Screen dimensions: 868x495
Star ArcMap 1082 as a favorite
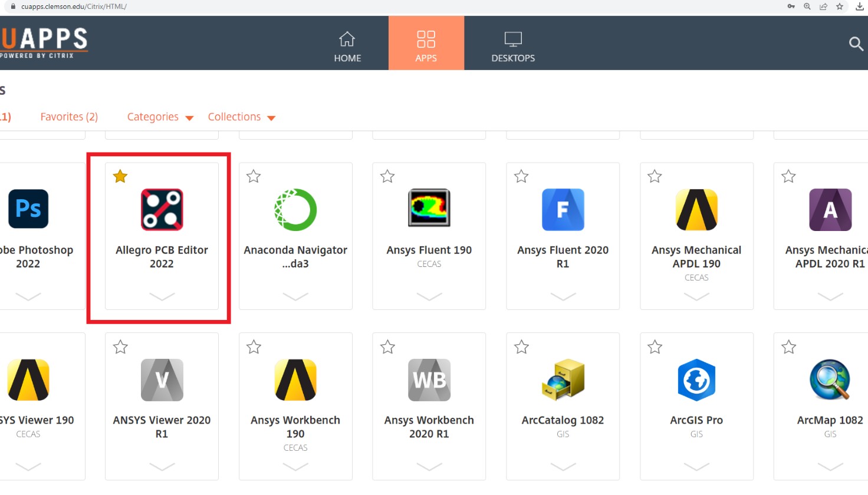(x=788, y=347)
